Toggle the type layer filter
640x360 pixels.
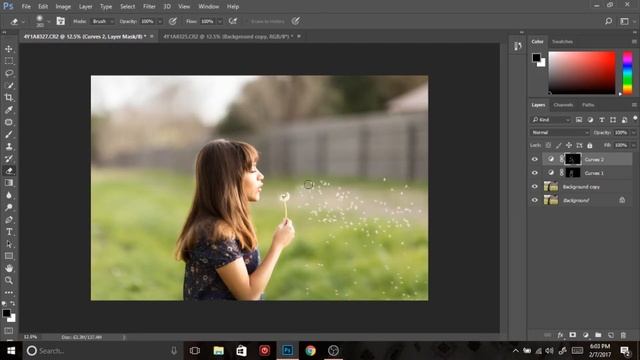click(x=602, y=120)
